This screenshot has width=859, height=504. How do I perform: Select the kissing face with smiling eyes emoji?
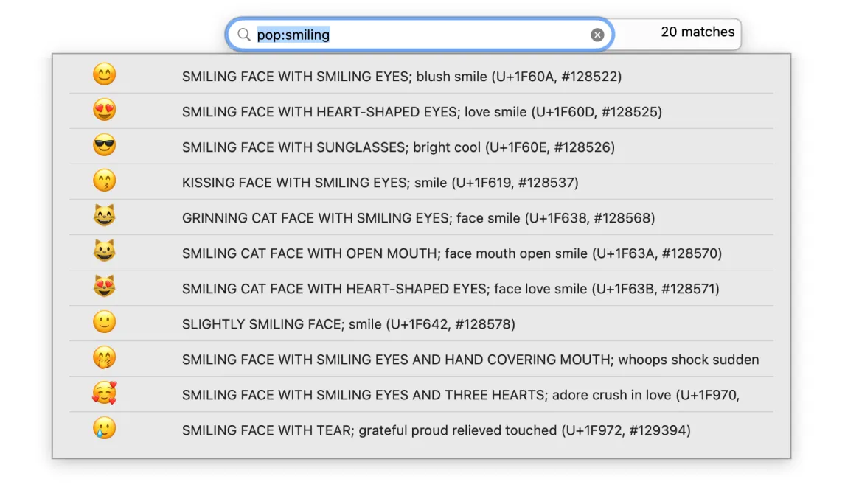click(x=105, y=181)
